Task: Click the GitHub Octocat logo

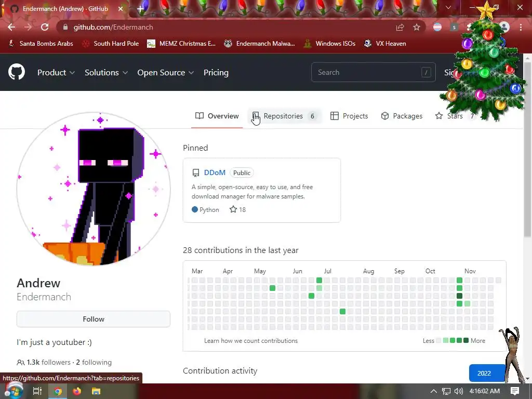Action: point(16,72)
